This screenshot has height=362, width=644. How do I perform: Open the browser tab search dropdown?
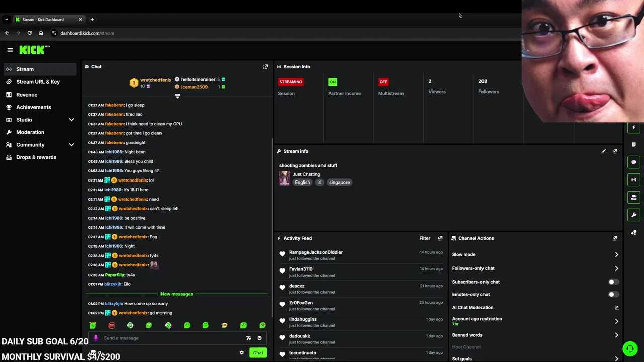(x=6, y=19)
